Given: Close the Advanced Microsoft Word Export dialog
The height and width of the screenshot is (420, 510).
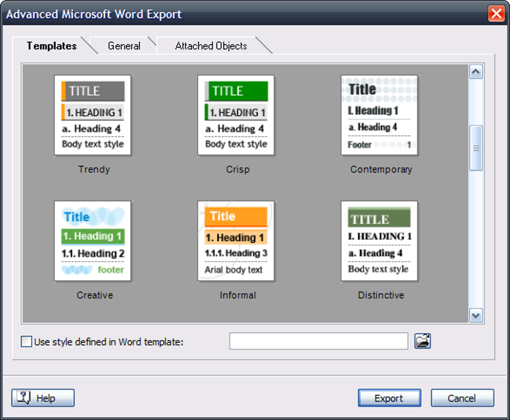Looking at the screenshot, I should coord(497,14).
